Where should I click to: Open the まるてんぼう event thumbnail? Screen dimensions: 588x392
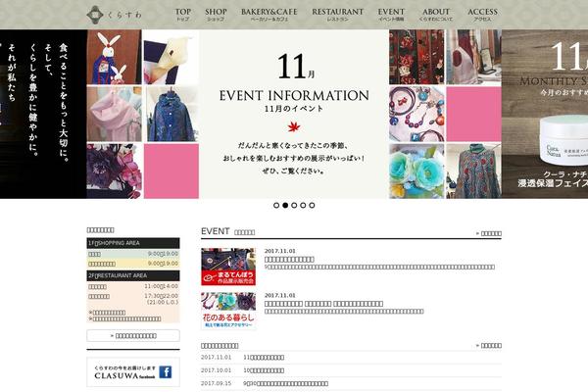tap(228, 267)
